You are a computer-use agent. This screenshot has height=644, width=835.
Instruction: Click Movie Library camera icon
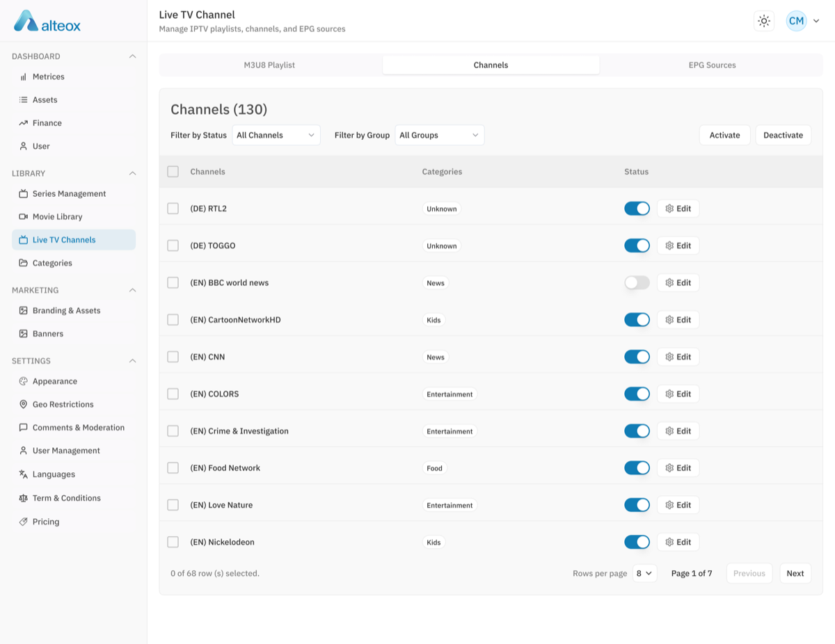tap(23, 217)
